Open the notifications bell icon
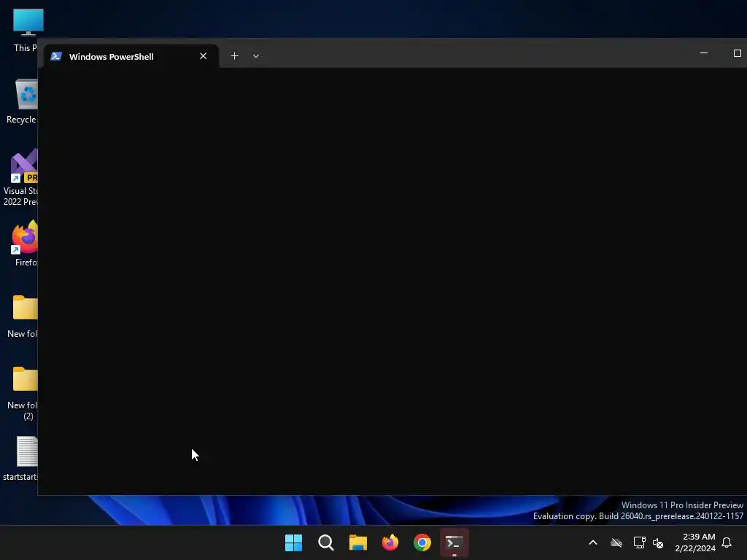This screenshot has width=747, height=560. 727,542
